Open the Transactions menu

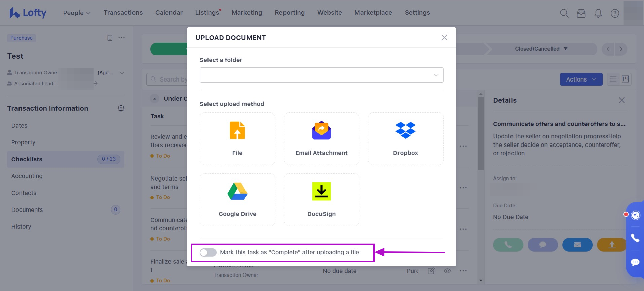123,13
